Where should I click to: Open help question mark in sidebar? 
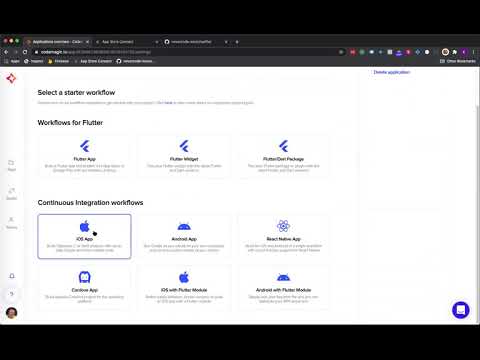click(x=12, y=294)
